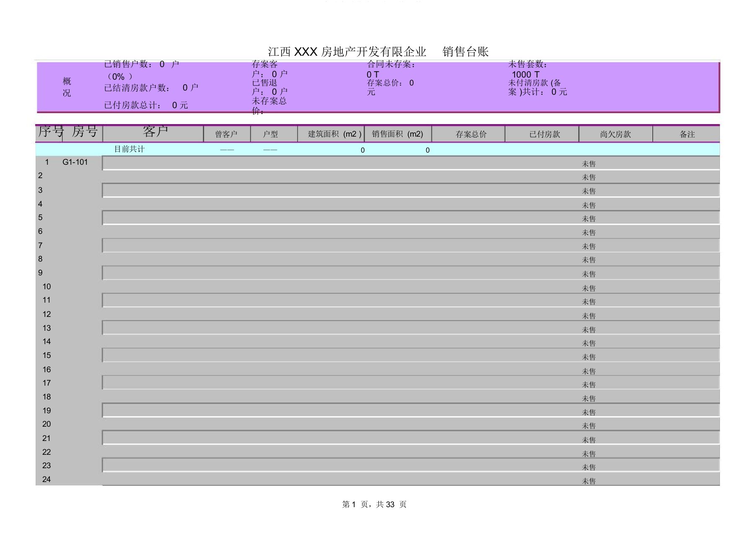Click 未售 status in row 15
Image resolution: width=756 pixels, height=534 pixels.
click(x=589, y=357)
